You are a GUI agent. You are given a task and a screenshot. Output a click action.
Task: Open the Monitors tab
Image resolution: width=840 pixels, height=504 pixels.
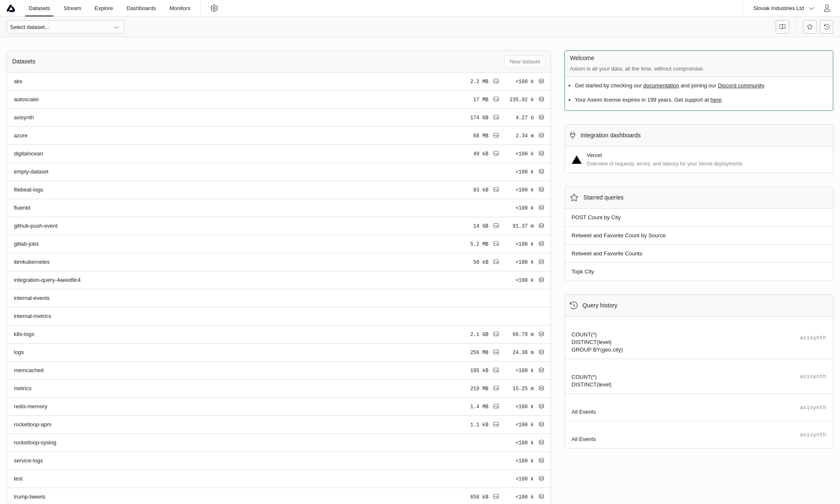click(x=180, y=8)
